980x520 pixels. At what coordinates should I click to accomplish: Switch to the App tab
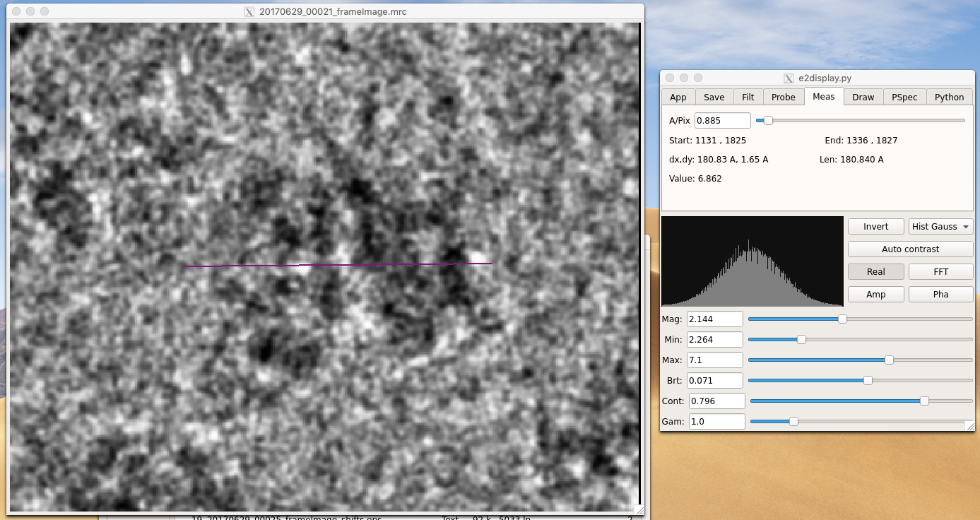pyautogui.click(x=678, y=97)
